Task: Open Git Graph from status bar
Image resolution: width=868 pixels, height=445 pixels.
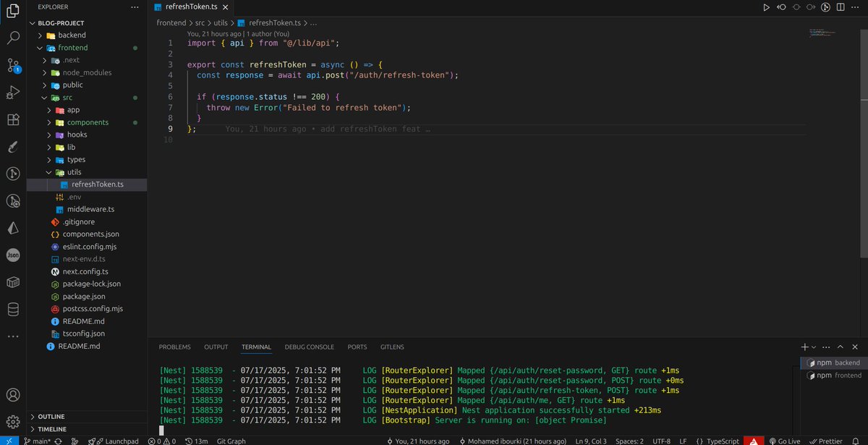Action: [x=231, y=441]
